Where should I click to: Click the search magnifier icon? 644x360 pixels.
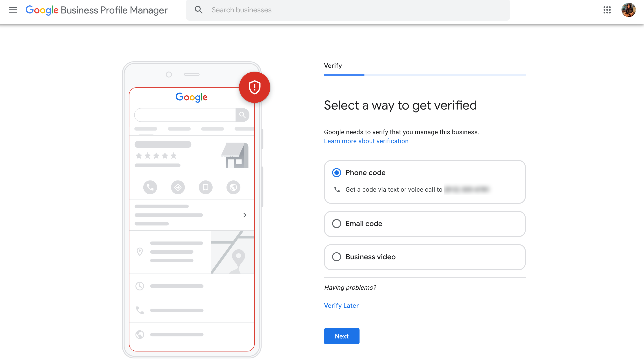click(x=199, y=10)
